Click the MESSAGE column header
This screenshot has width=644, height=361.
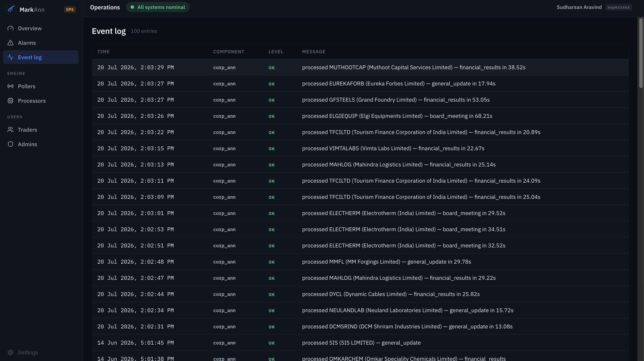pyautogui.click(x=314, y=52)
